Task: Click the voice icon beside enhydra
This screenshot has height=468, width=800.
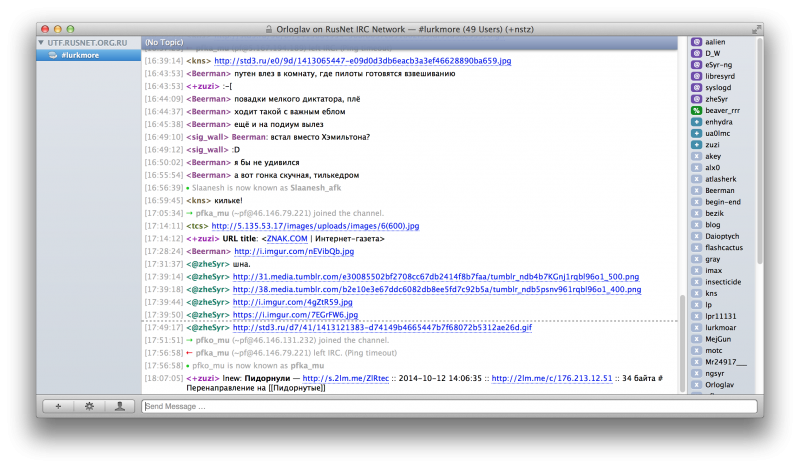Action: tap(696, 122)
